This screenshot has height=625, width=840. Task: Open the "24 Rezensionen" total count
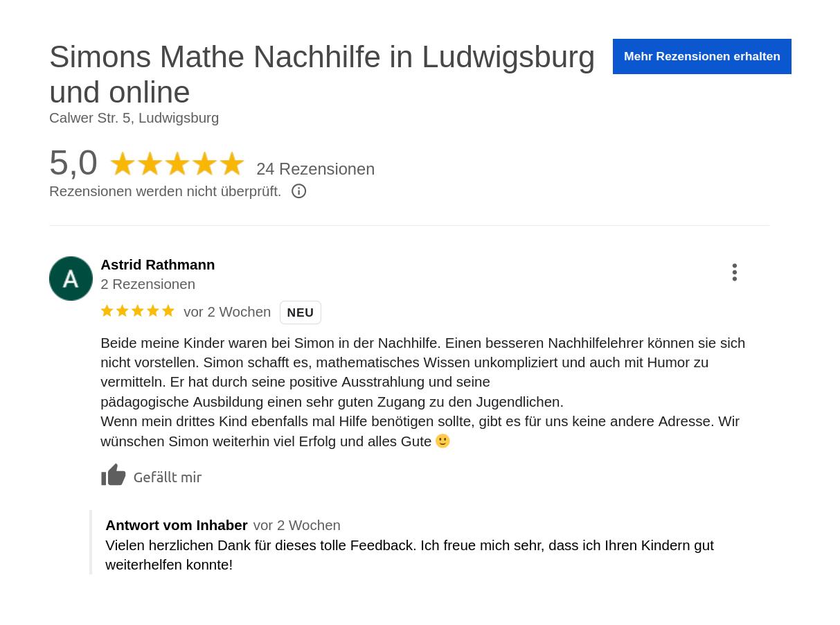(x=315, y=169)
